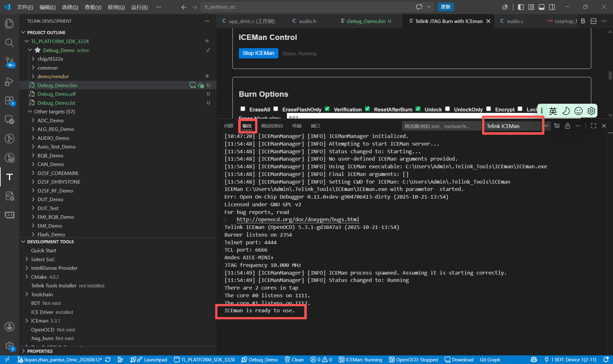Image resolution: width=613 pixels, height=364 pixels.
Task: Open the Manage gear in activity bar
Action: point(10,346)
